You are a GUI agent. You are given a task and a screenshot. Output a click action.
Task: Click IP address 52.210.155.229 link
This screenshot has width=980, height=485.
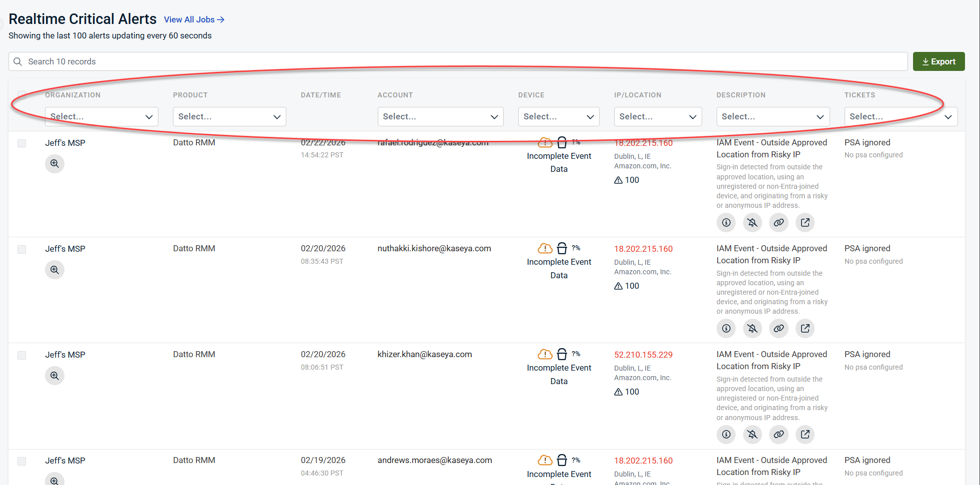pos(643,355)
